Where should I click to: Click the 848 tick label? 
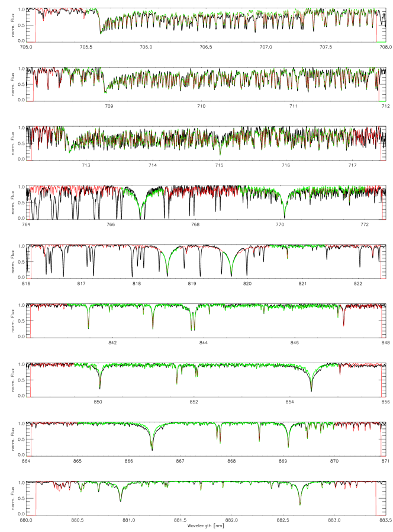(385, 342)
